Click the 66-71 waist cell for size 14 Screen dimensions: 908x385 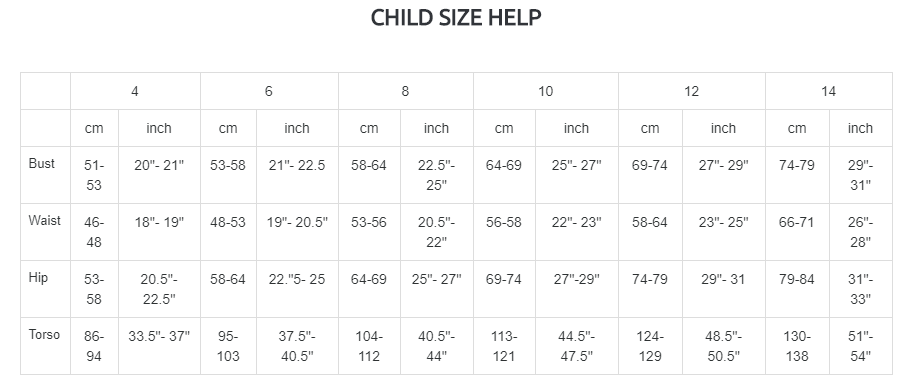[797, 222]
